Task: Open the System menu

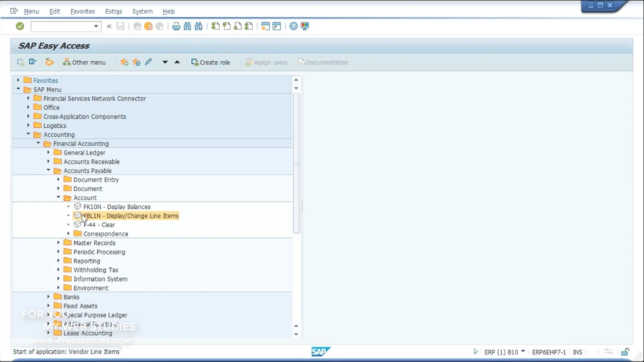Action: 142,11
